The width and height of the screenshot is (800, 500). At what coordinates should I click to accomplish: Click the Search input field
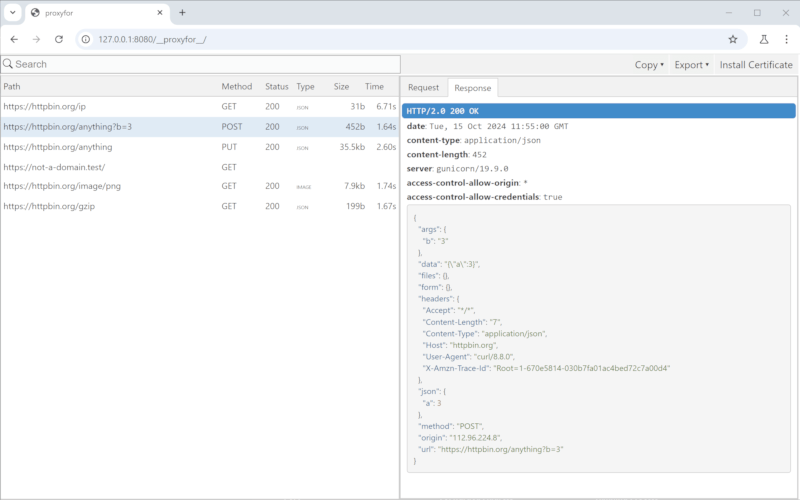coord(200,64)
